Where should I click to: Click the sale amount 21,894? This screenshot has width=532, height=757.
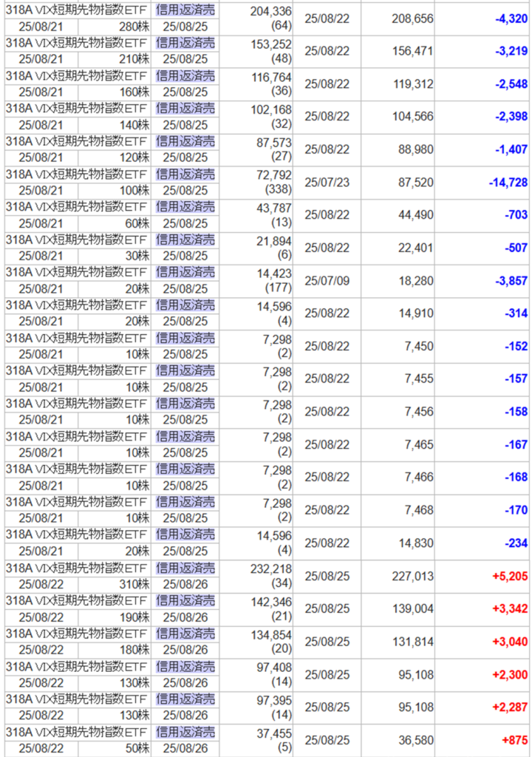[x=273, y=240]
